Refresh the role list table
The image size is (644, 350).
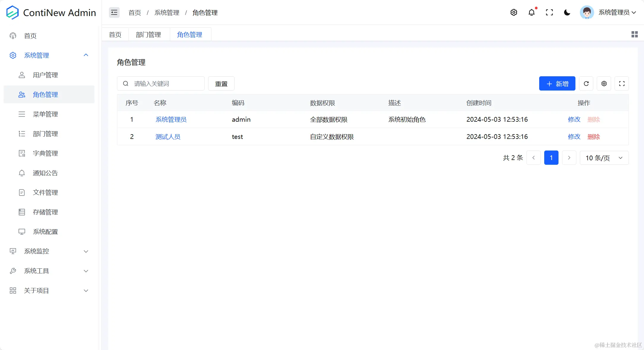coord(586,83)
